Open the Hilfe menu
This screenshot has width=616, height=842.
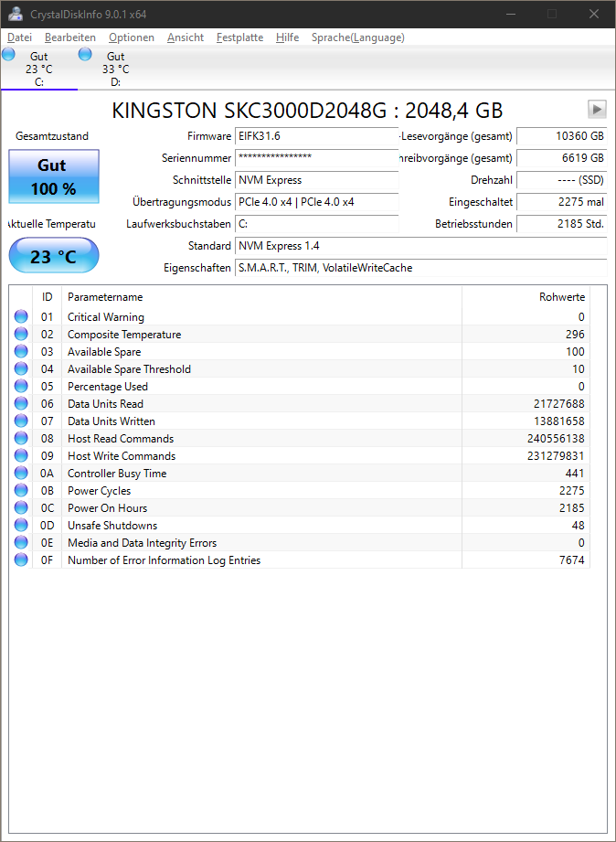click(287, 37)
